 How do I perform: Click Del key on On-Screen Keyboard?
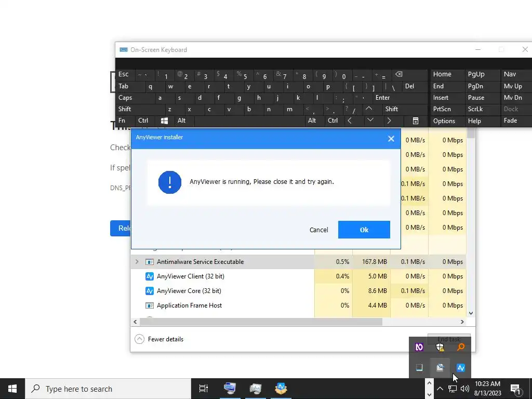415,86
